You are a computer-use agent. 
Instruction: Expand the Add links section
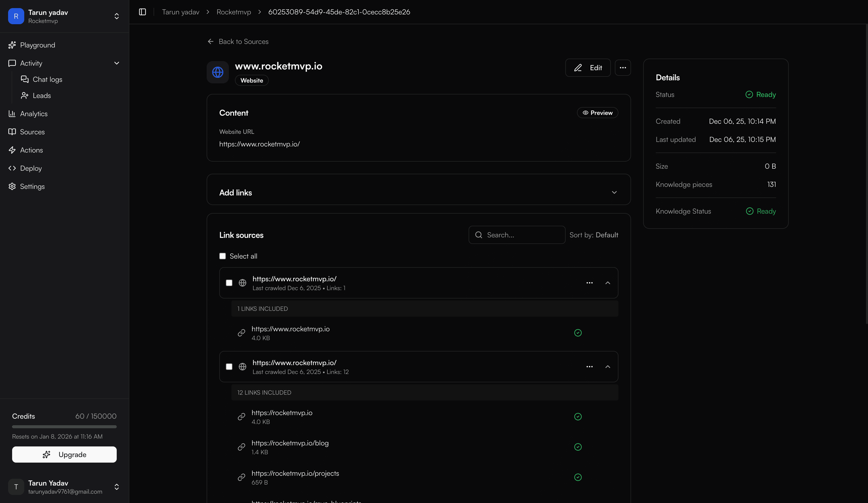click(614, 192)
